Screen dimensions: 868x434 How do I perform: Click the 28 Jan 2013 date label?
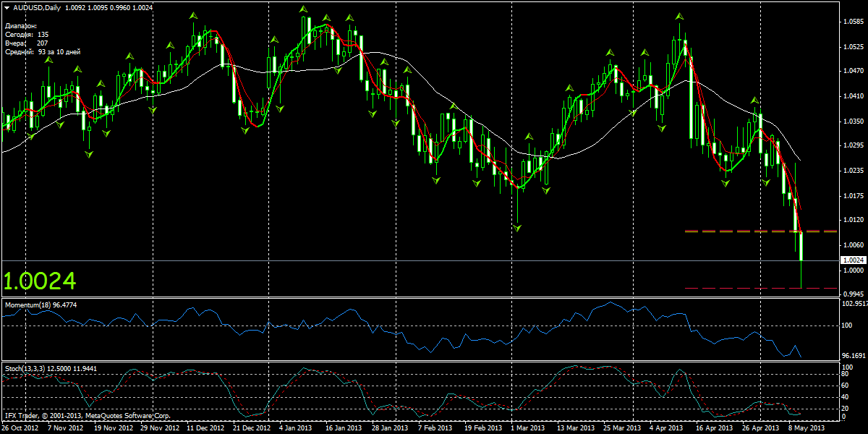pos(389,428)
